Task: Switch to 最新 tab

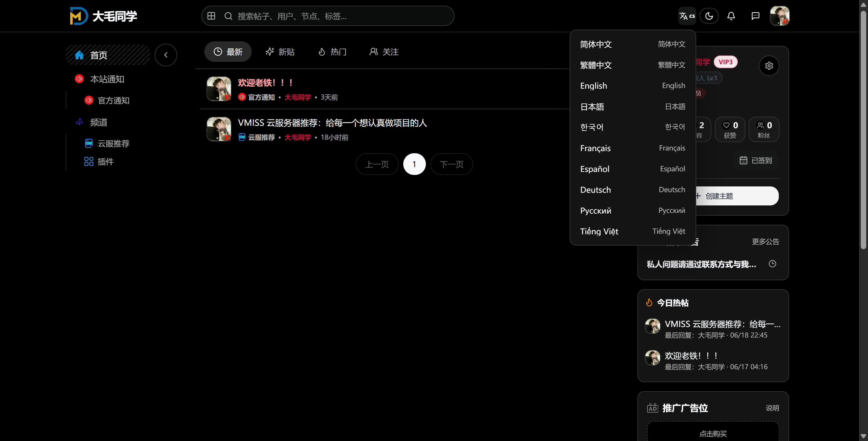Action: (x=228, y=52)
